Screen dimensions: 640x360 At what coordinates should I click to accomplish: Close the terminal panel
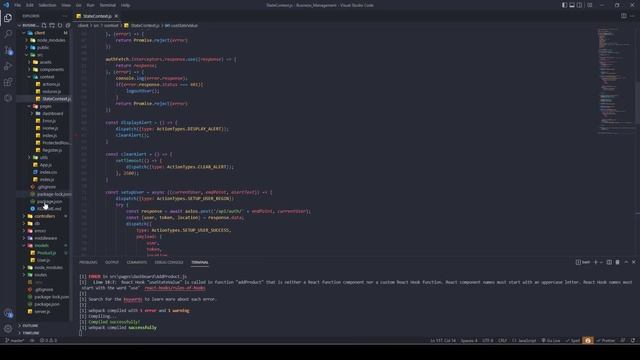tap(633, 262)
